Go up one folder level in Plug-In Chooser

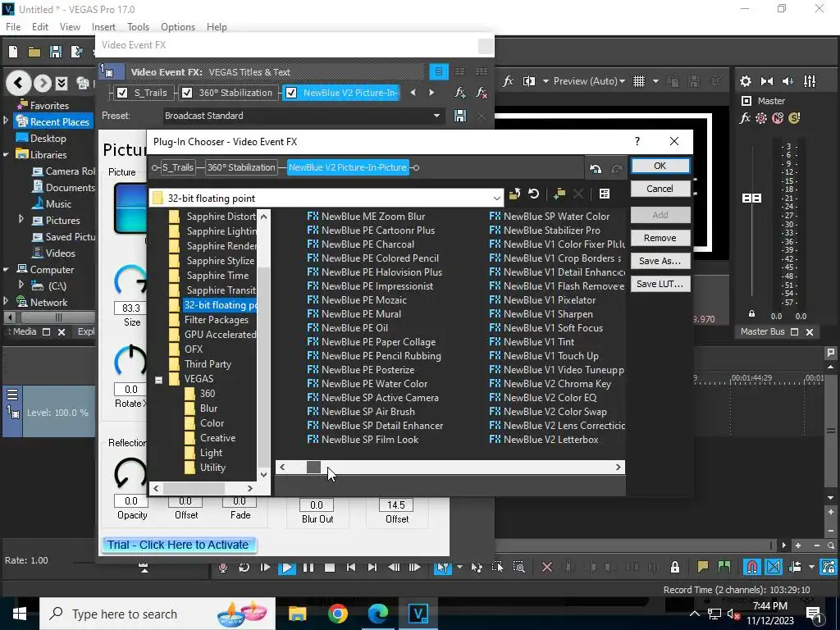514,194
